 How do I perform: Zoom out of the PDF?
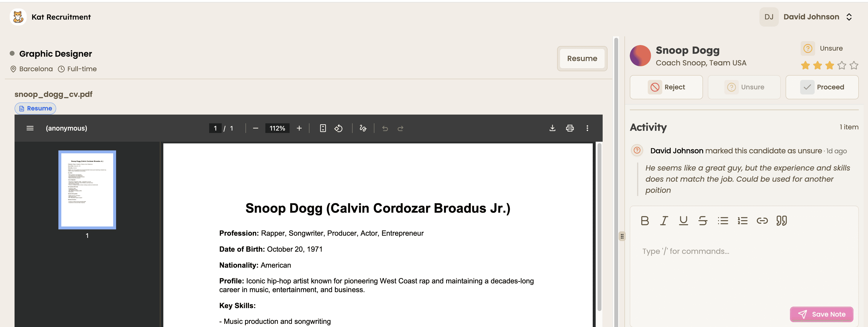click(255, 128)
